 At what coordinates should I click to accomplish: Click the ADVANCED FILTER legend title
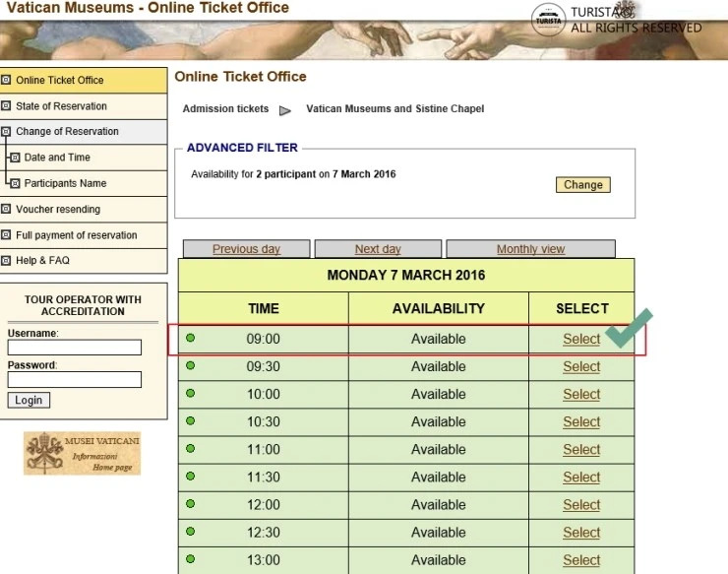[242, 148]
